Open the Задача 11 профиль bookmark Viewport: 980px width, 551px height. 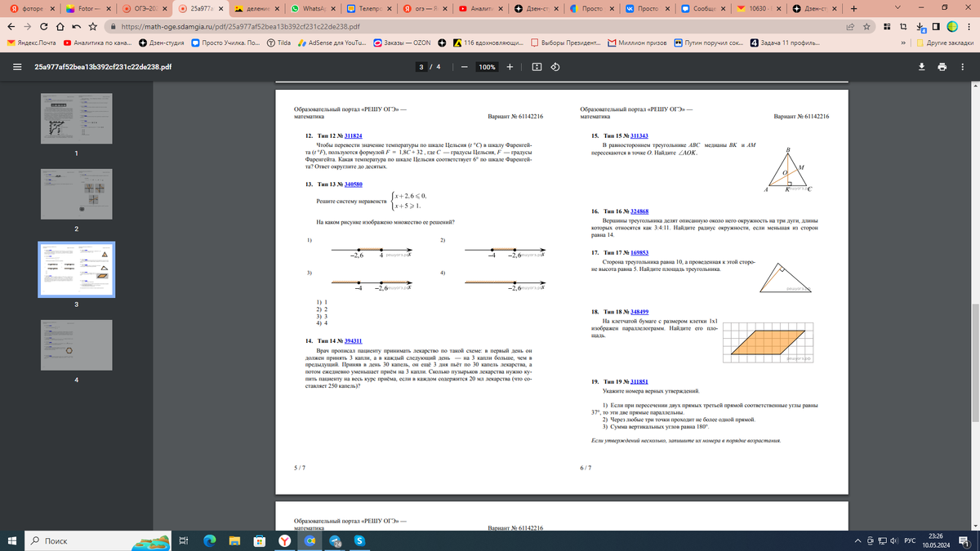[785, 42]
